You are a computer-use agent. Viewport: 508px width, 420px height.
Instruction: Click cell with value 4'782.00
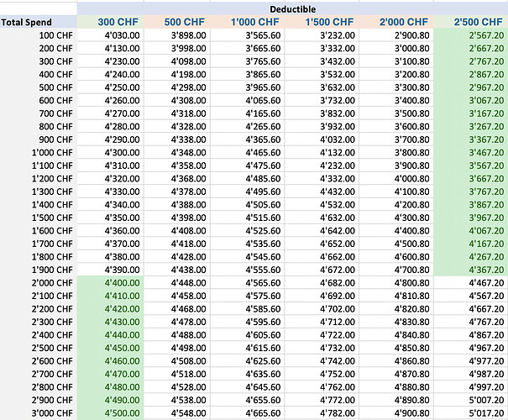click(322, 413)
